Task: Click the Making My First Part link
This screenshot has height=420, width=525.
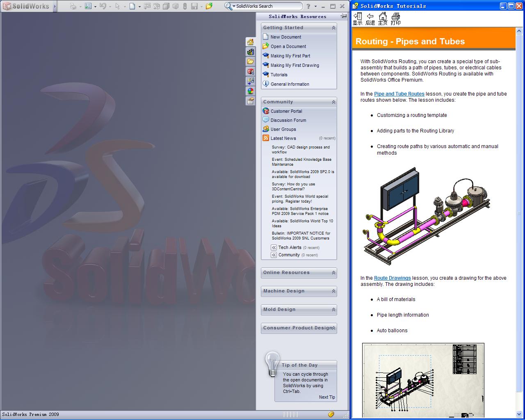Action: (x=290, y=56)
